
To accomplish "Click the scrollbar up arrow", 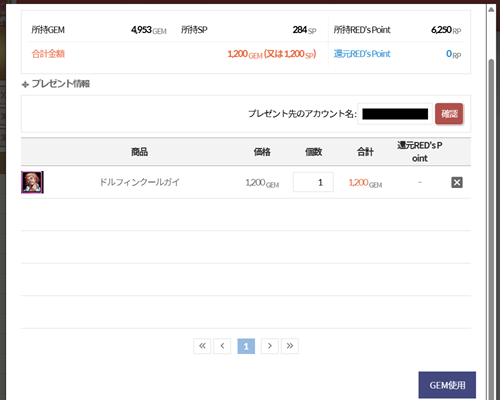I will click(491, 9).
